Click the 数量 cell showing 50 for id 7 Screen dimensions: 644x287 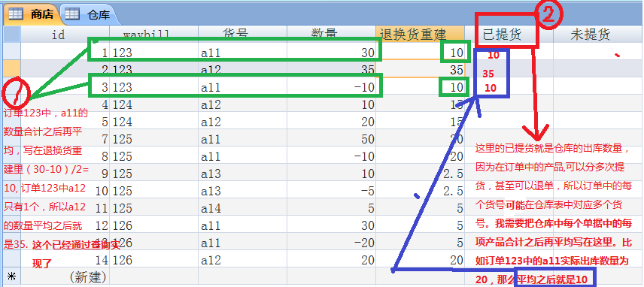pos(331,139)
